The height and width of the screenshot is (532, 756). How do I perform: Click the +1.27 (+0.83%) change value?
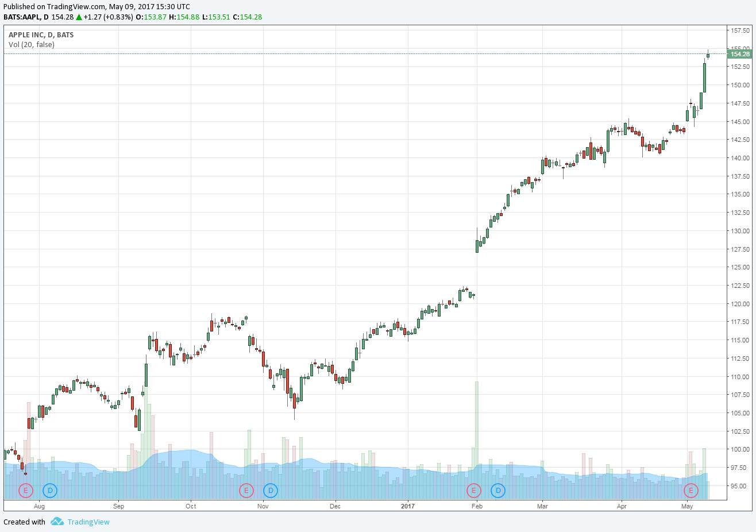[x=108, y=17]
